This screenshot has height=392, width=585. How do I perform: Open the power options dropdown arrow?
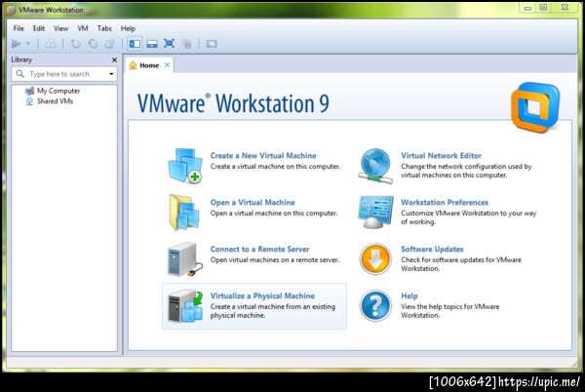coord(28,44)
